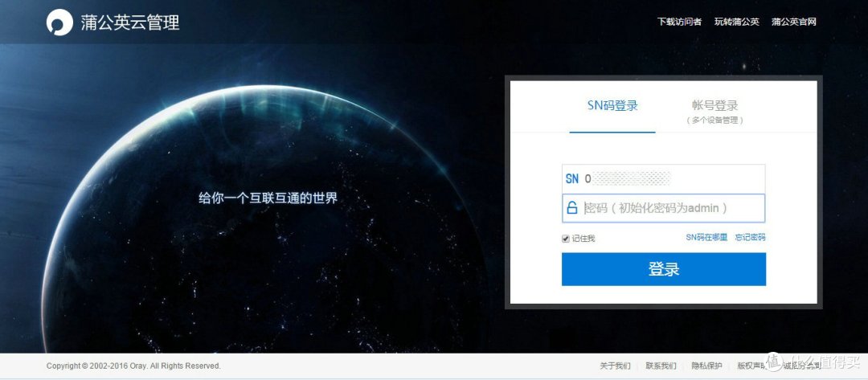Click the 忘记密码 forgot password link
The width and height of the screenshot is (868, 380).
pyautogui.click(x=750, y=237)
